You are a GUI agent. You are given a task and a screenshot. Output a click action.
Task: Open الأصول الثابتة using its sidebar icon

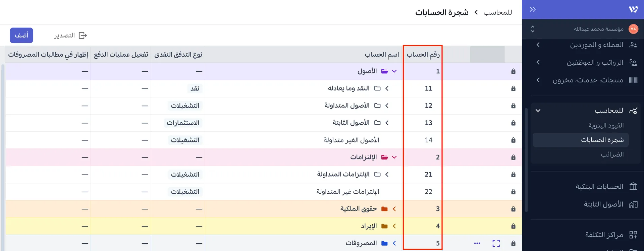[x=634, y=204]
